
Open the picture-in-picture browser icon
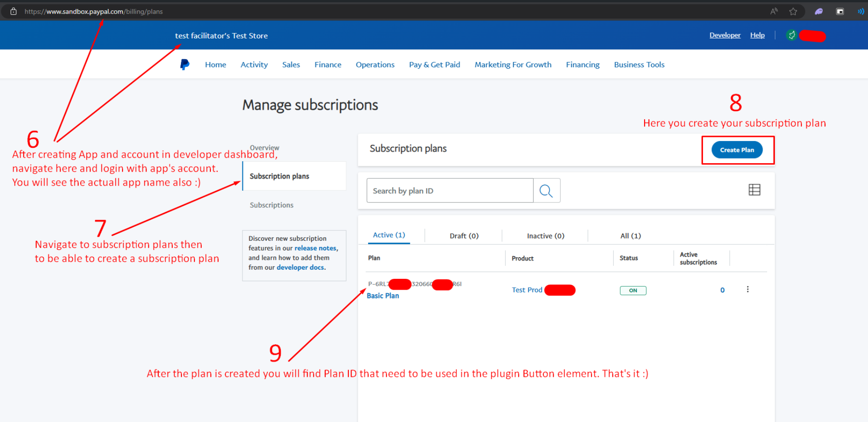840,12
